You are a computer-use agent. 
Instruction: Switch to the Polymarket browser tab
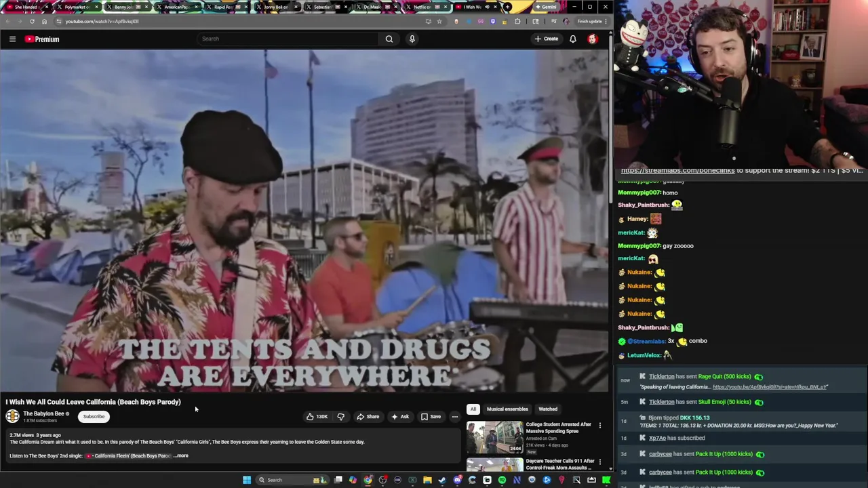click(x=77, y=7)
